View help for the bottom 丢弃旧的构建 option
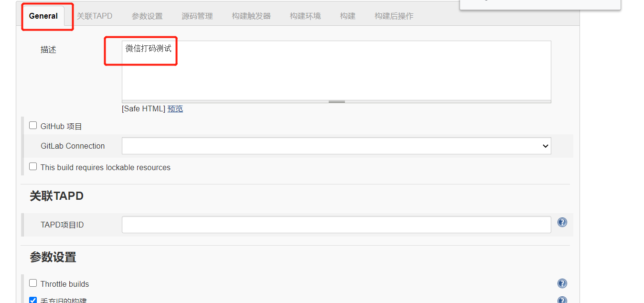The image size is (644, 303). click(562, 300)
